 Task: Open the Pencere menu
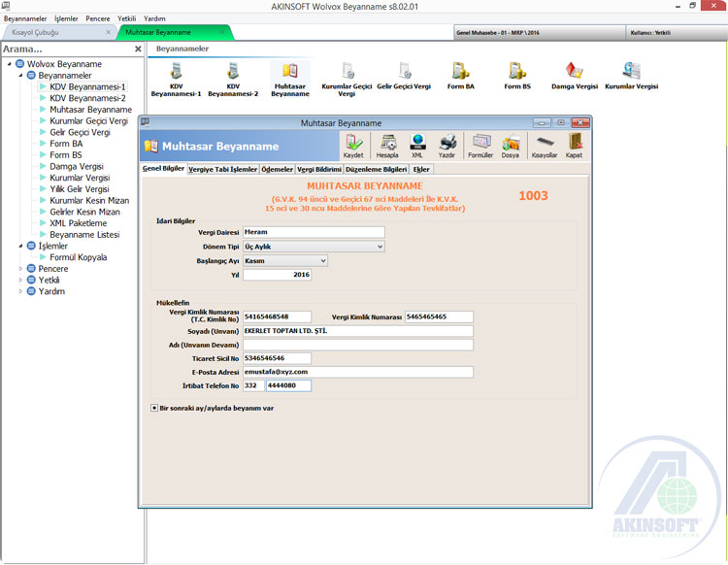coord(98,18)
